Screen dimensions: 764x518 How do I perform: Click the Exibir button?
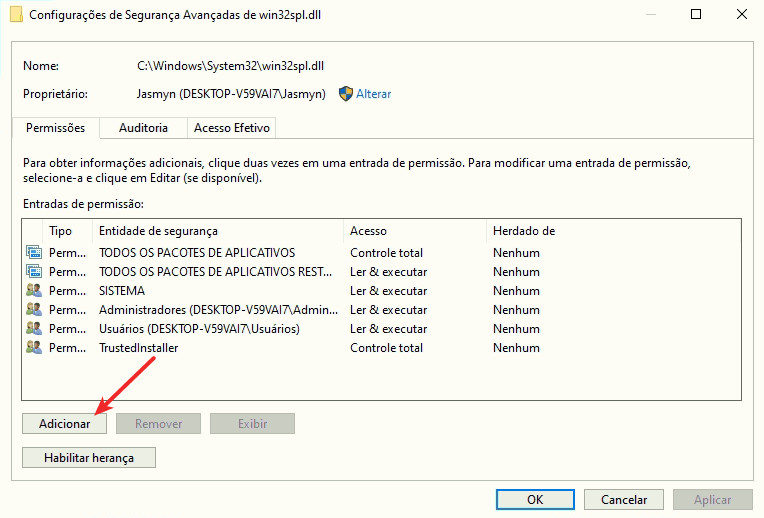click(x=252, y=423)
